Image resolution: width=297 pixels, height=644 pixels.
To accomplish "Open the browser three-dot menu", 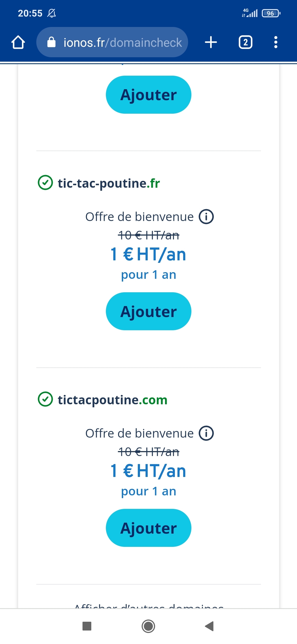I will pos(276,42).
